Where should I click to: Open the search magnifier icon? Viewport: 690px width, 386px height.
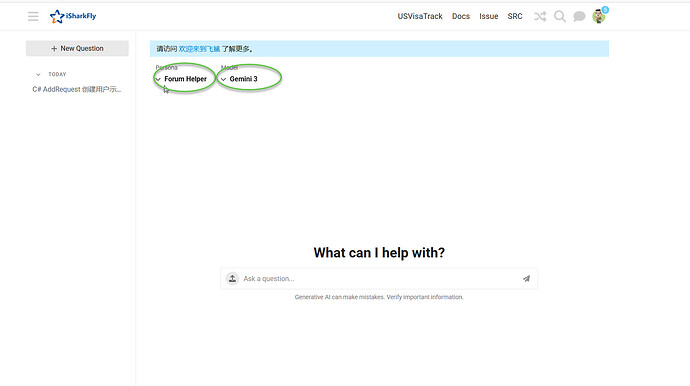click(x=560, y=17)
